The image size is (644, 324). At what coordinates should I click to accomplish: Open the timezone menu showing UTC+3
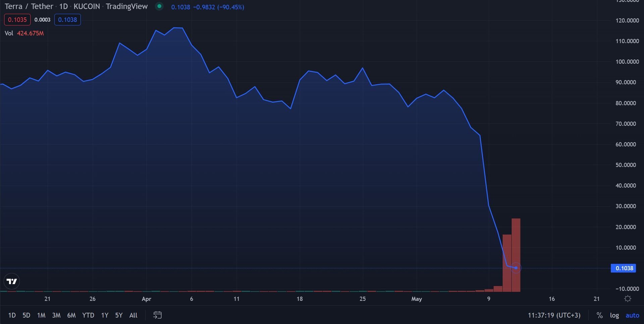[x=554, y=315]
